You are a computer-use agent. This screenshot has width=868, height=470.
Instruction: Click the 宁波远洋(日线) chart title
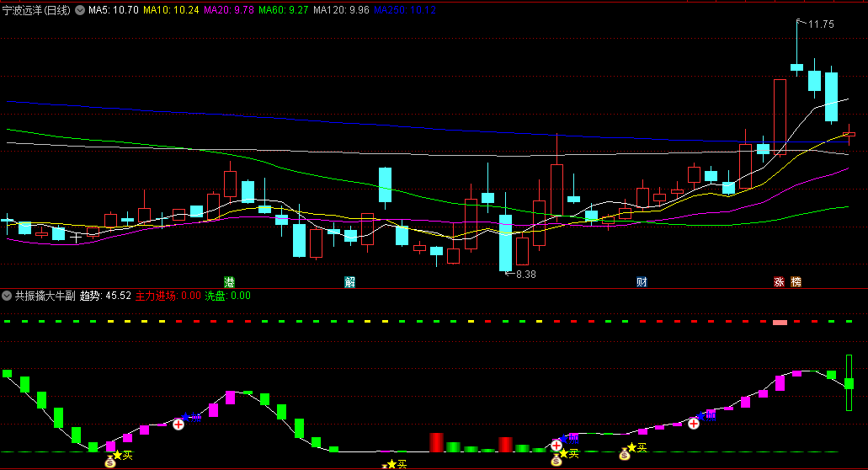coord(36,10)
